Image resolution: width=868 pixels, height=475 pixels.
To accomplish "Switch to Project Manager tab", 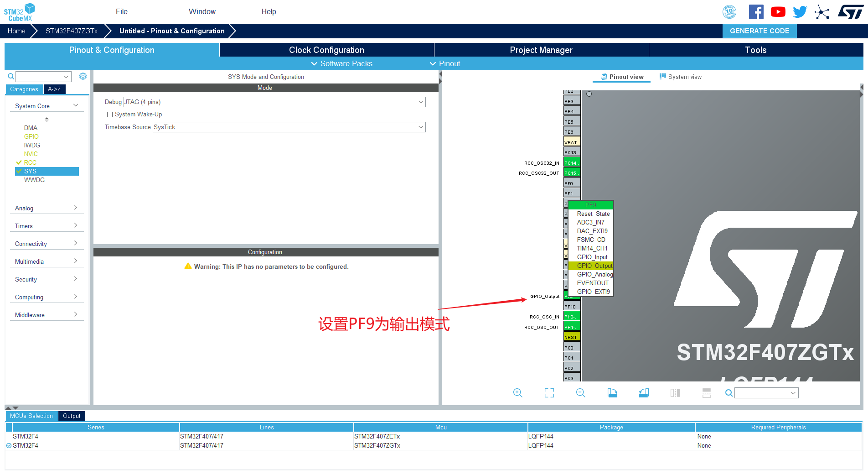I will 541,50.
